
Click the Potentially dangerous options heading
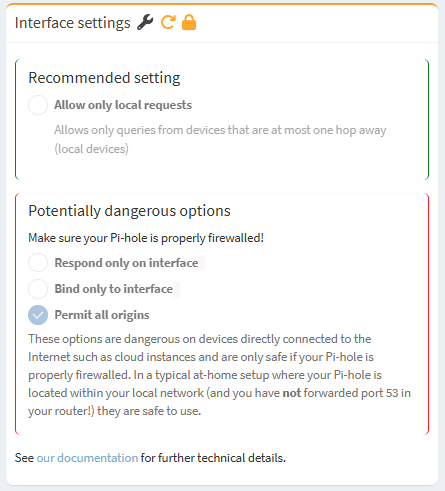coord(129,211)
